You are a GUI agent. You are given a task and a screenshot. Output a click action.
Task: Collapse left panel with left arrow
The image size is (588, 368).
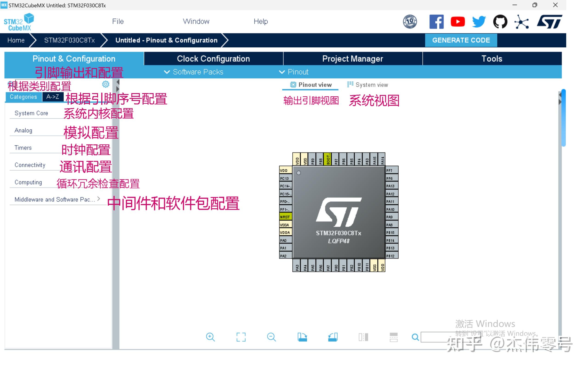point(118,82)
